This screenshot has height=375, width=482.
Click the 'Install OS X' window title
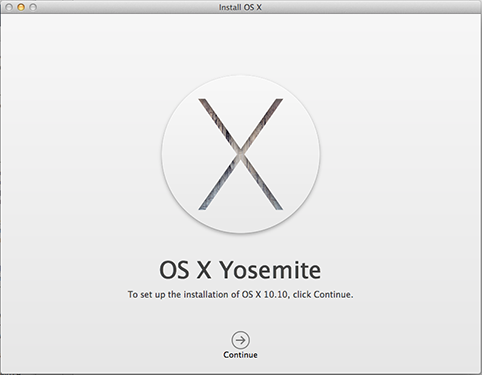(x=240, y=7)
